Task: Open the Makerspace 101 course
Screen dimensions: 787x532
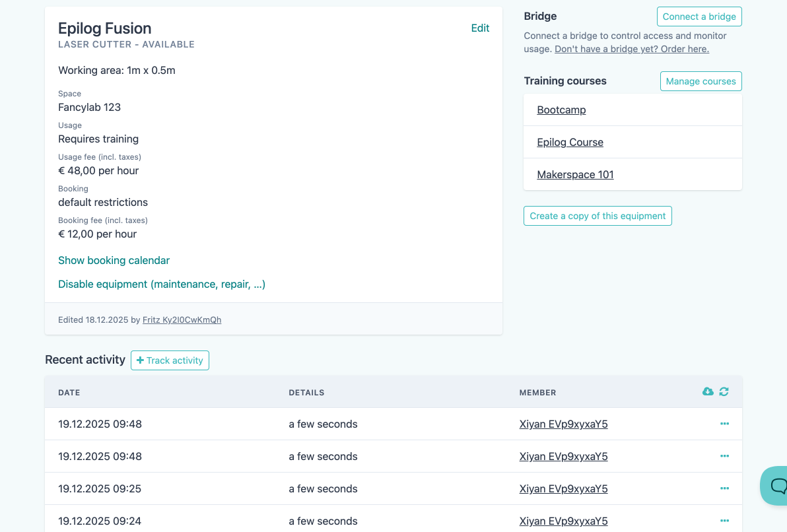Action: (x=575, y=175)
